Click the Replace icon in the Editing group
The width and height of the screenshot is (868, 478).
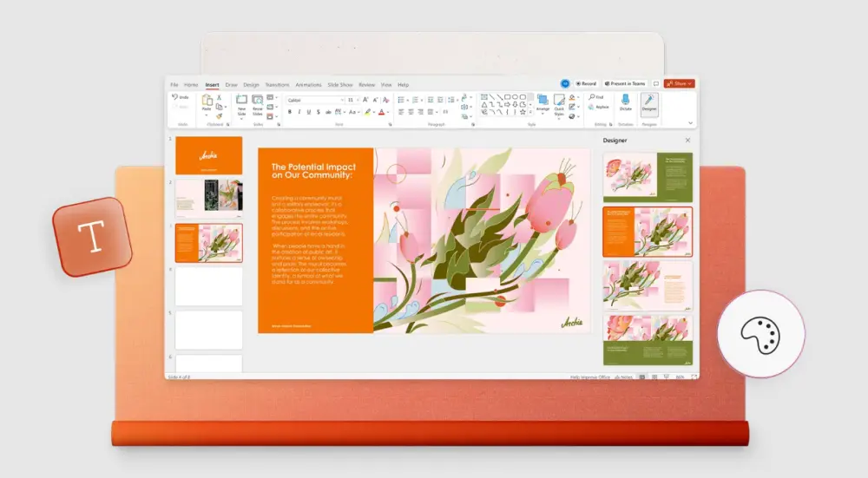click(x=592, y=107)
